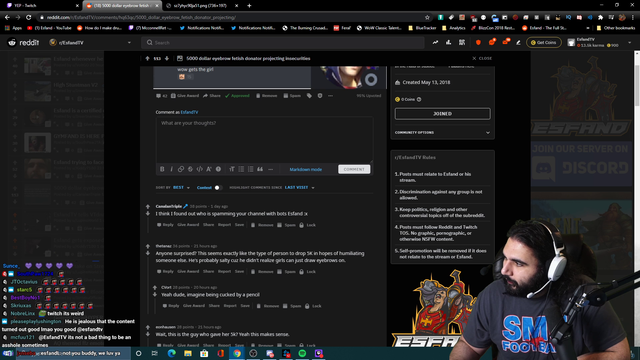
Task: Toggle bold in the comment editor toolbar
Action: [x=162, y=169]
